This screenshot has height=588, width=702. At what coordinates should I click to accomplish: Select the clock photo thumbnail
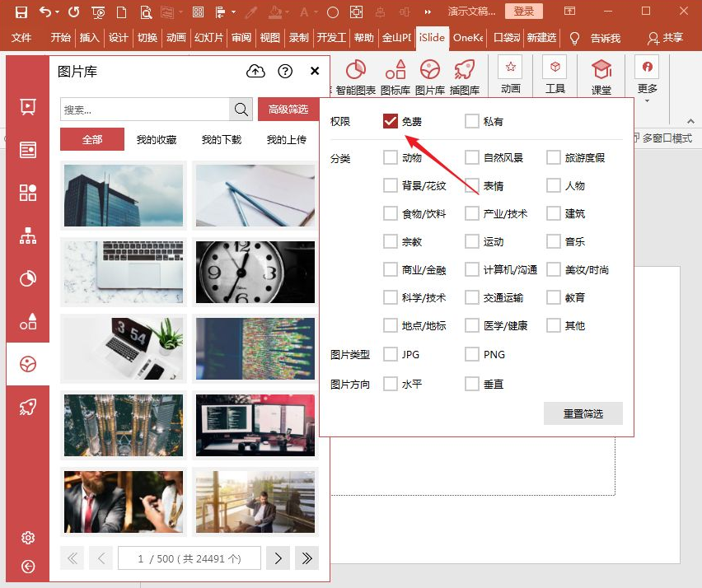pos(255,273)
